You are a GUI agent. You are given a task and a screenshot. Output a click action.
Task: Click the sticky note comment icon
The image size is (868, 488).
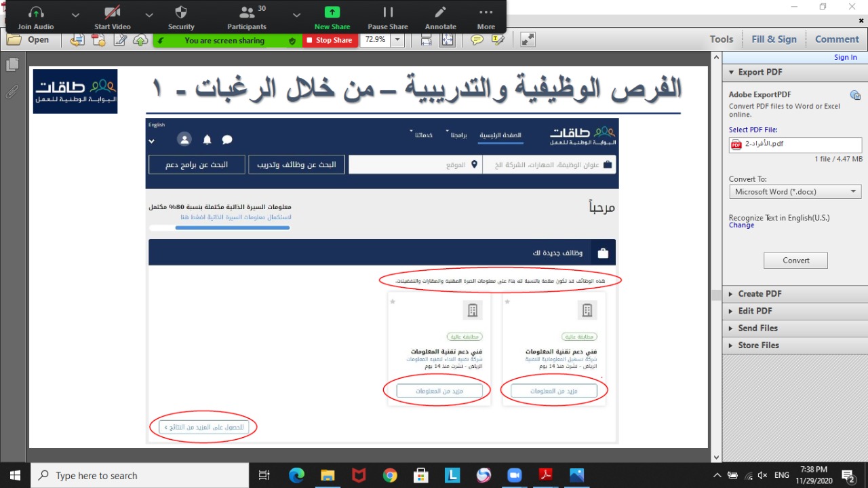(x=477, y=40)
